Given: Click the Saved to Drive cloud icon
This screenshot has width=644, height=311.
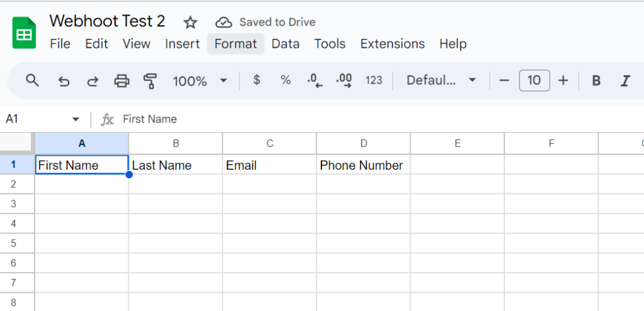Looking at the screenshot, I should (223, 23).
